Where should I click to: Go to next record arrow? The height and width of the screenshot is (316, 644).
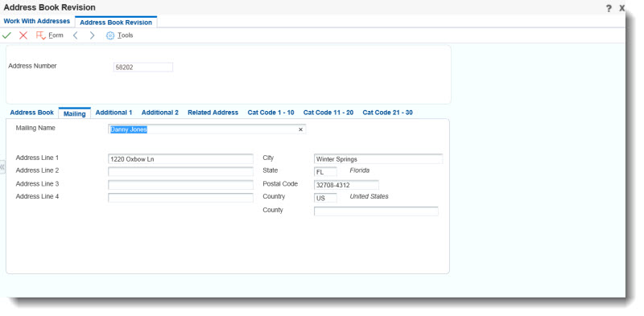tap(92, 35)
